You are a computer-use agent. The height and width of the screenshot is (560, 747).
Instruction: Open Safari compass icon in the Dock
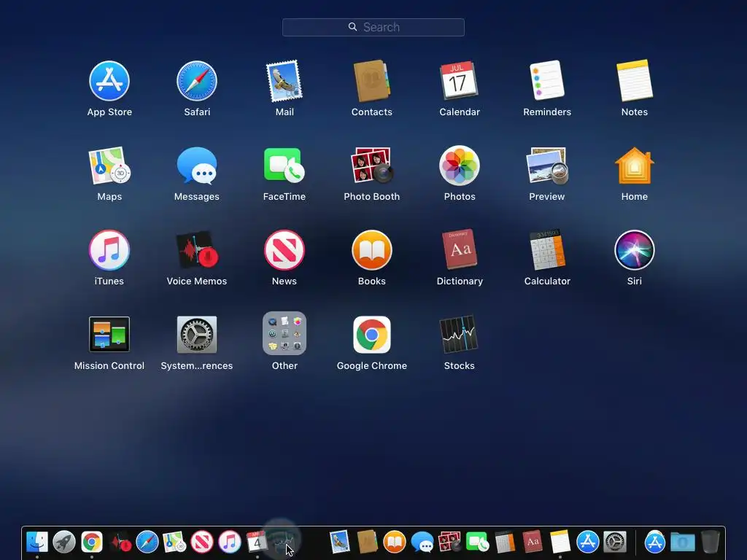(147, 542)
